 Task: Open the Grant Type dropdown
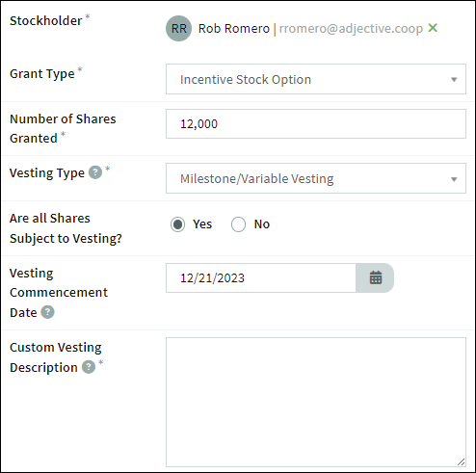click(x=316, y=79)
